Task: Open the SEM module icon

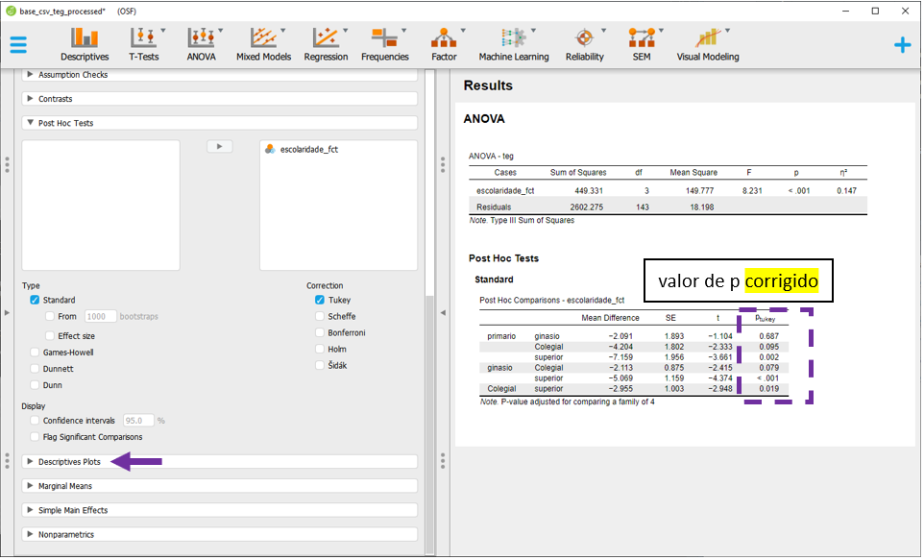Action: click(x=641, y=43)
